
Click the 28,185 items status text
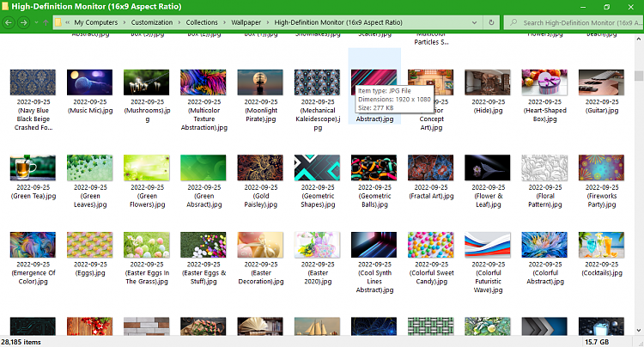(21, 342)
